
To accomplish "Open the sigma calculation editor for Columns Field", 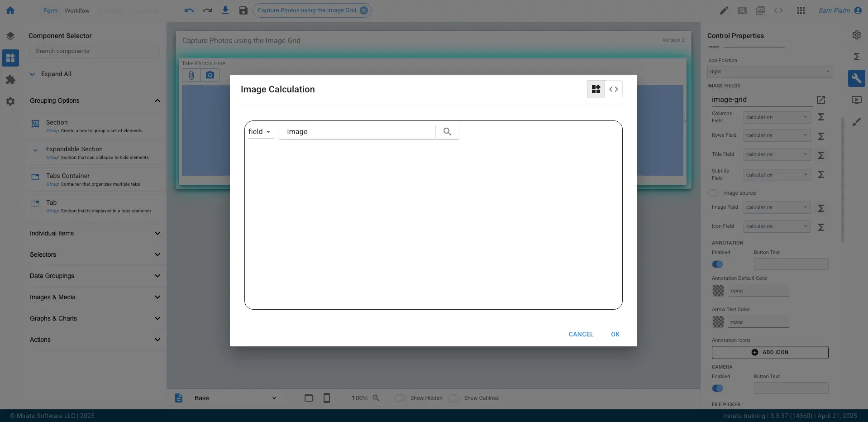I will [x=821, y=117].
